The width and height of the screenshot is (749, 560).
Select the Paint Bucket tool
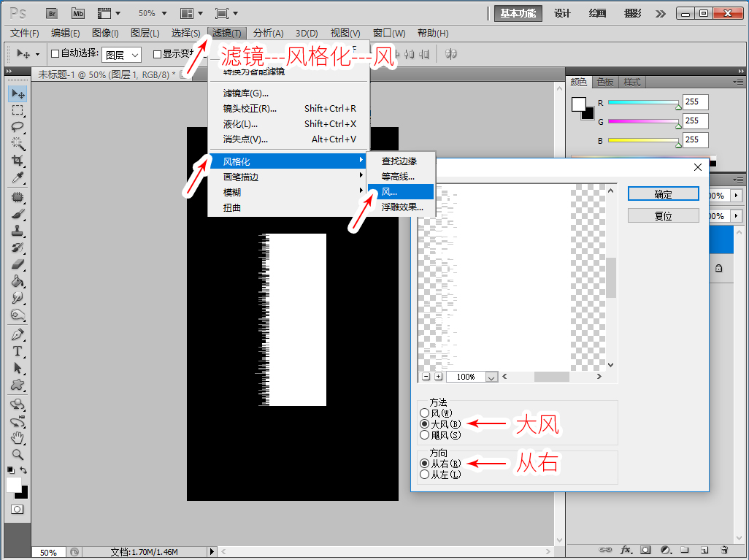coord(18,281)
